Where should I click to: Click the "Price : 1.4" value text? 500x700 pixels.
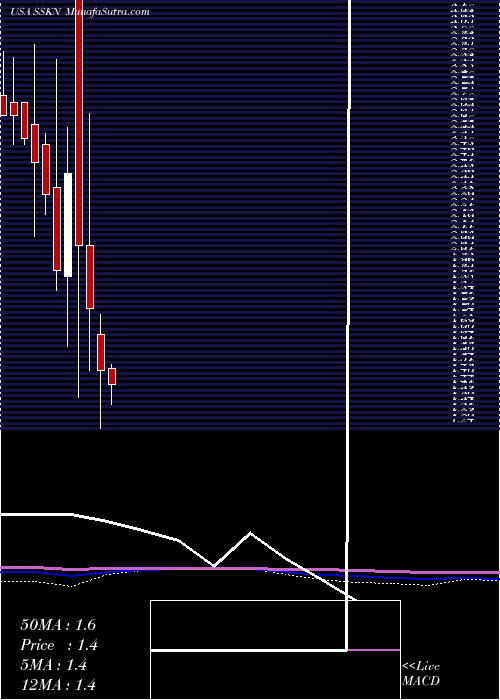pyautogui.click(x=59, y=645)
